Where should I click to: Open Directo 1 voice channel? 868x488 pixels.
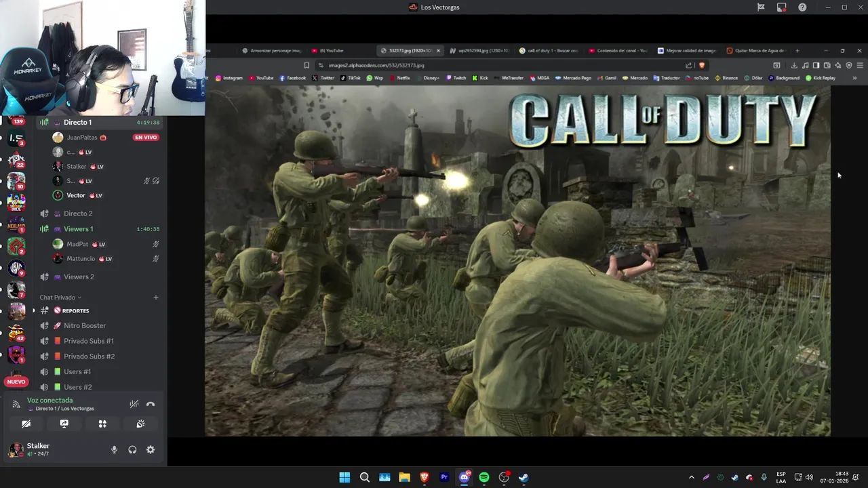[x=100, y=122]
